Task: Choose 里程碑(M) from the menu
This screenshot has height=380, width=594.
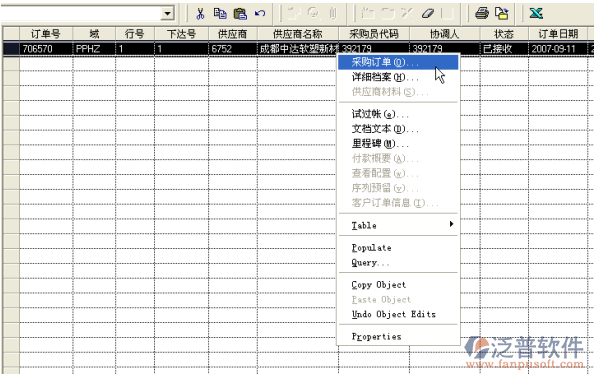Action: [398, 144]
